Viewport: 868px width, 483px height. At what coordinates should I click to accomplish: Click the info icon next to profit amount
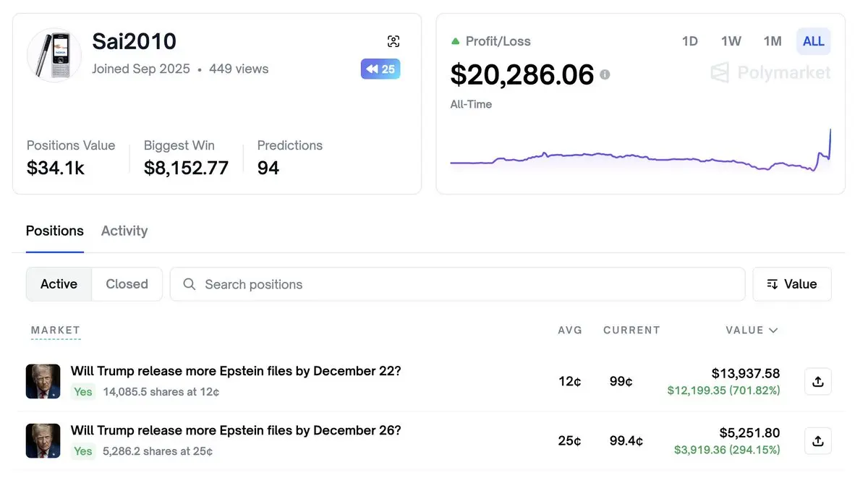pos(605,74)
